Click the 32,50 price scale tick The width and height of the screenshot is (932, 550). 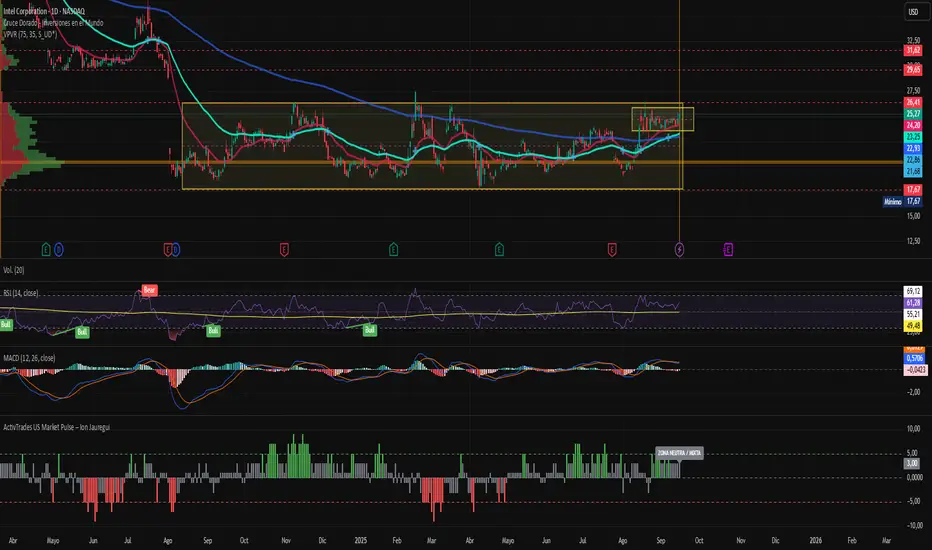[x=913, y=40]
